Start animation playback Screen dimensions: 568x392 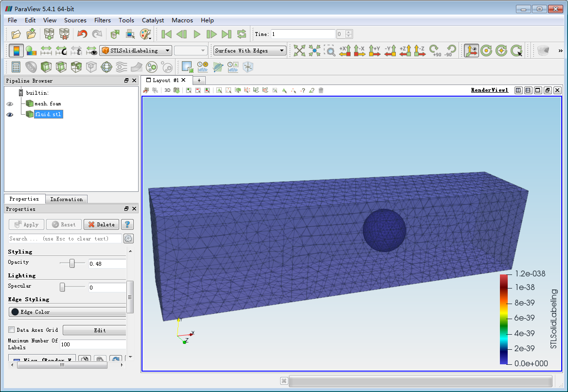pos(196,34)
